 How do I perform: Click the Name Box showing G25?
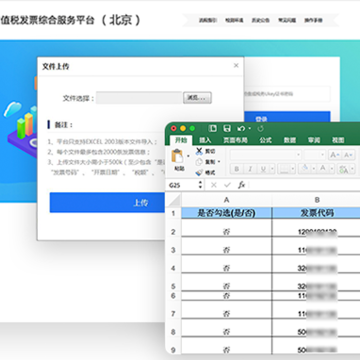(x=182, y=185)
